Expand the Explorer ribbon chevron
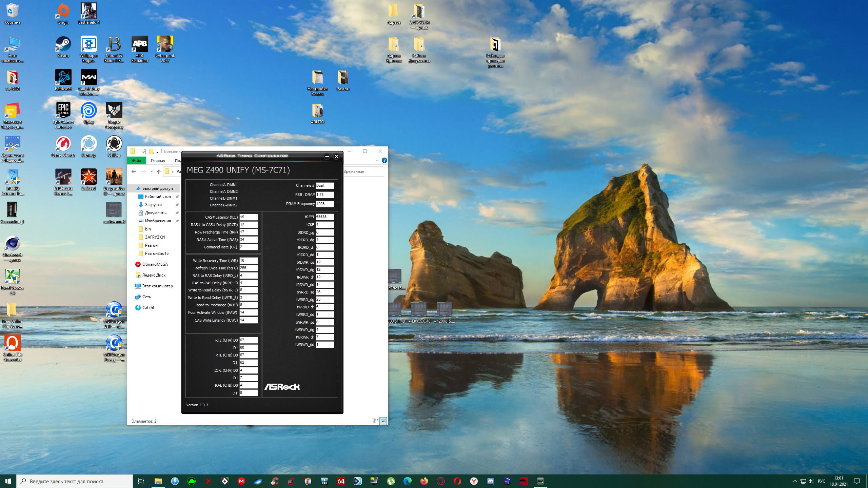 tap(377, 160)
